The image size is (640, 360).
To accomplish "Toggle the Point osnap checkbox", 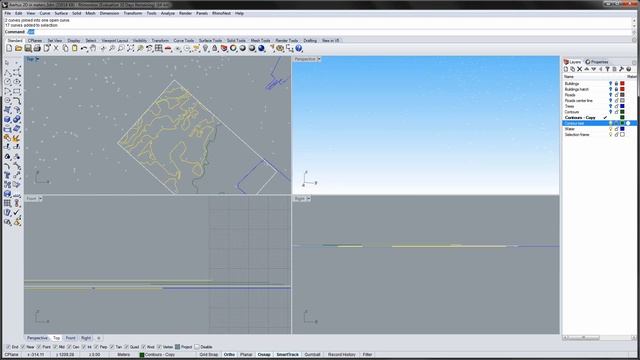I will pyautogui.click(x=39, y=347).
